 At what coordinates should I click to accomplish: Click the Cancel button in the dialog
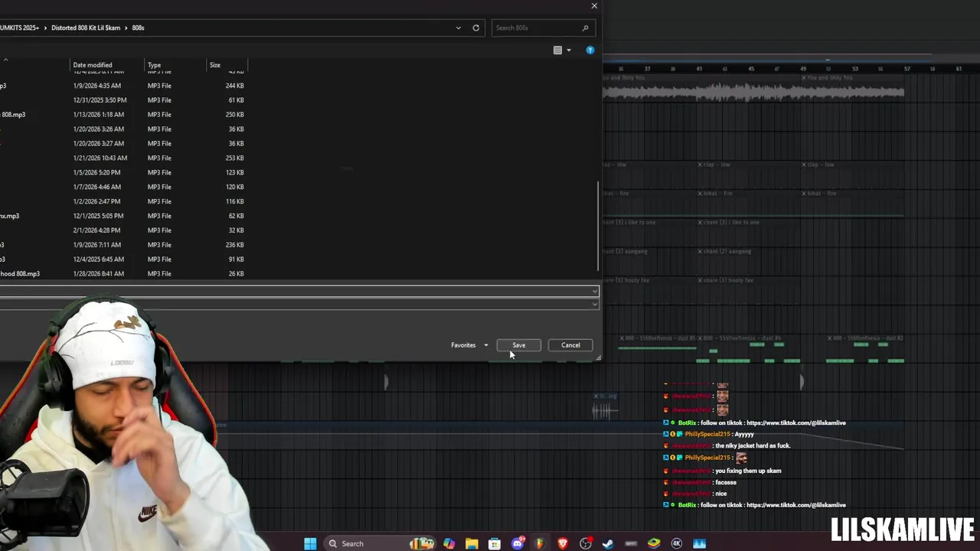tap(570, 345)
